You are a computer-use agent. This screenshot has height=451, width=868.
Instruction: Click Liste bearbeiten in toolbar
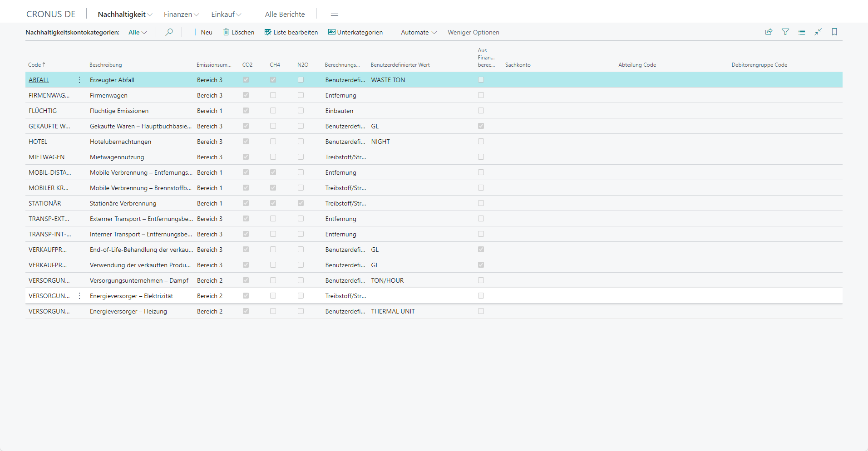pos(291,32)
